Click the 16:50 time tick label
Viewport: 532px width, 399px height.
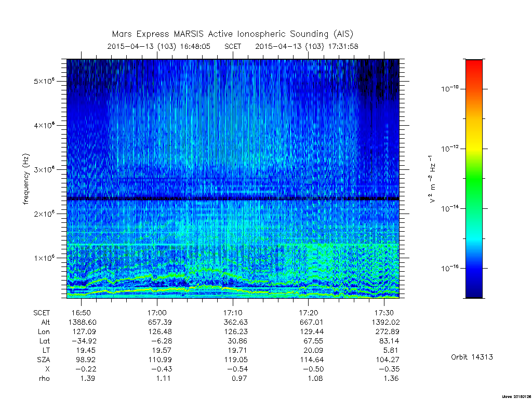pos(81,313)
